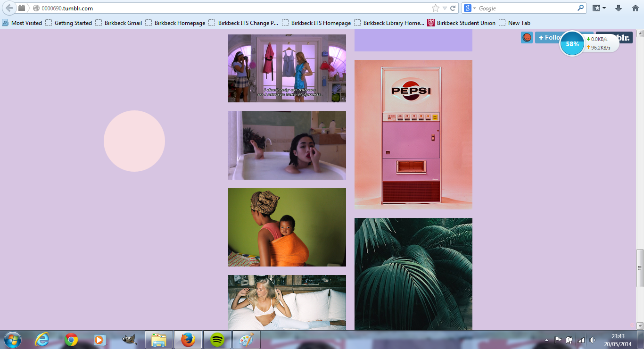Switch to Spotify on the taskbar
The image size is (644, 350).
pos(217,340)
